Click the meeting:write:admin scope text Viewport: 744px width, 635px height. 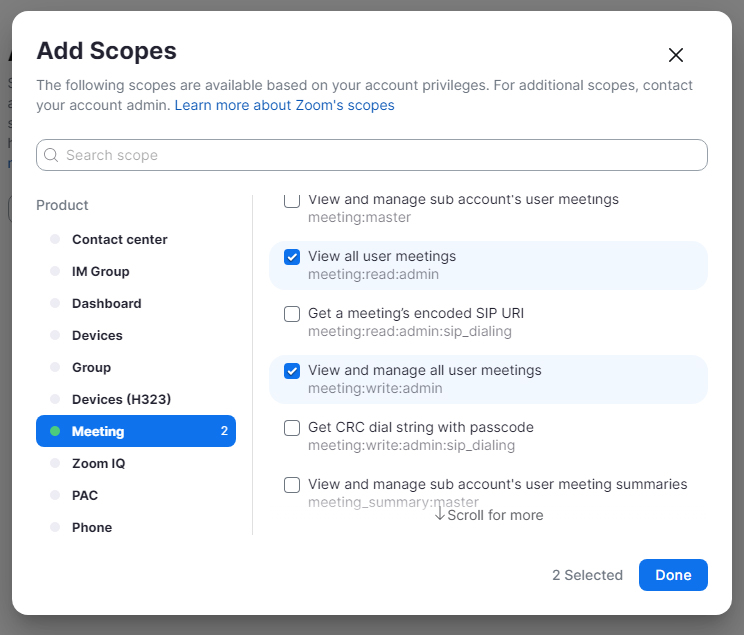tap(375, 388)
